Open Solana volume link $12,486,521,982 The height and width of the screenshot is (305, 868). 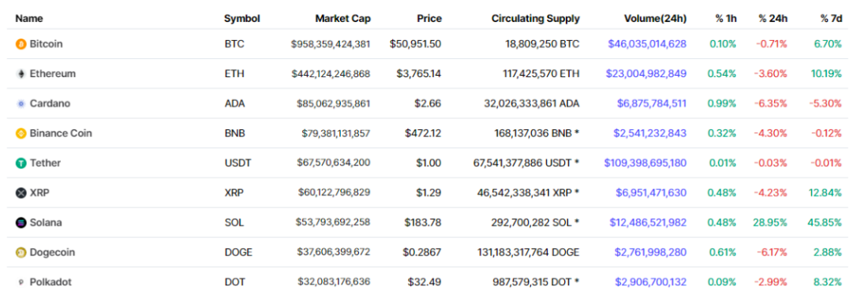click(x=648, y=223)
